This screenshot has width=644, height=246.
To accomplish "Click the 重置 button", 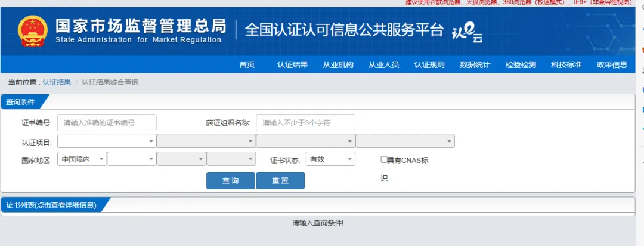I will coord(280,180).
